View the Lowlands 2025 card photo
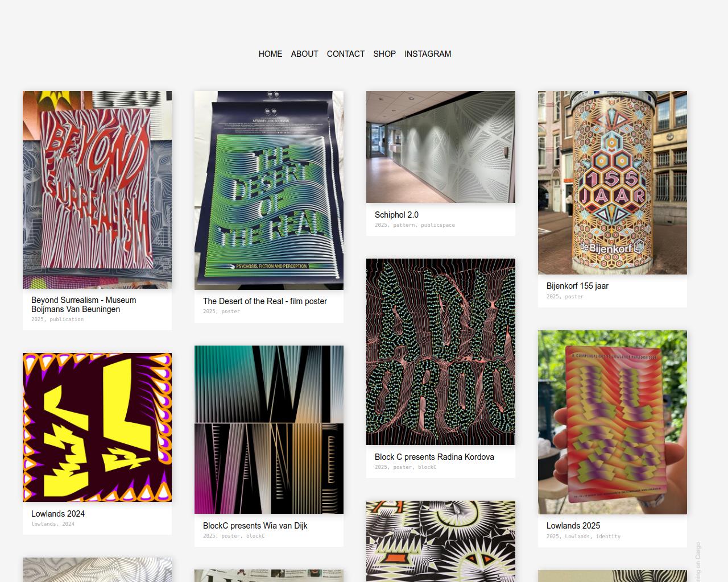Viewport: 728px width, 582px height. pos(613,422)
